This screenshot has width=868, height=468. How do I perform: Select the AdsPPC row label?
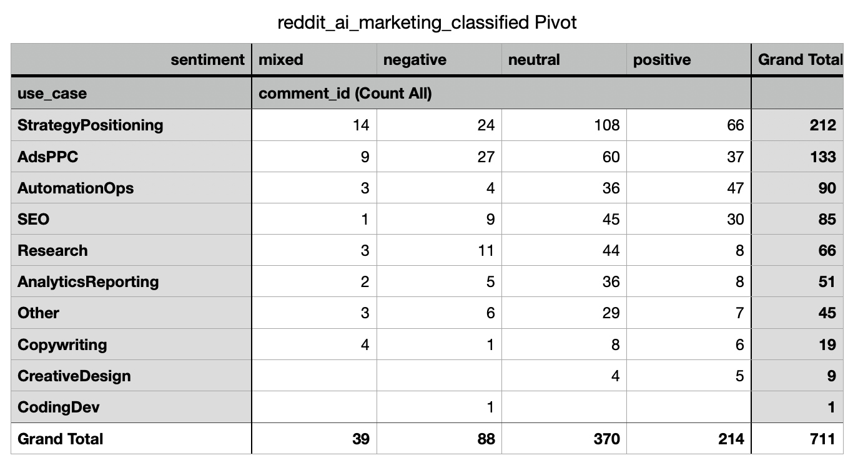point(48,157)
